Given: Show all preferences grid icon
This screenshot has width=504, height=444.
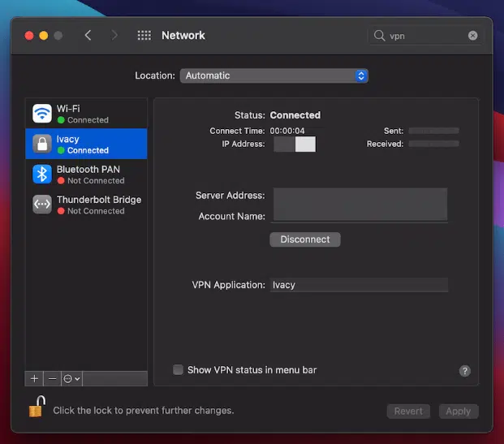Looking at the screenshot, I should pyautogui.click(x=144, y=35).
